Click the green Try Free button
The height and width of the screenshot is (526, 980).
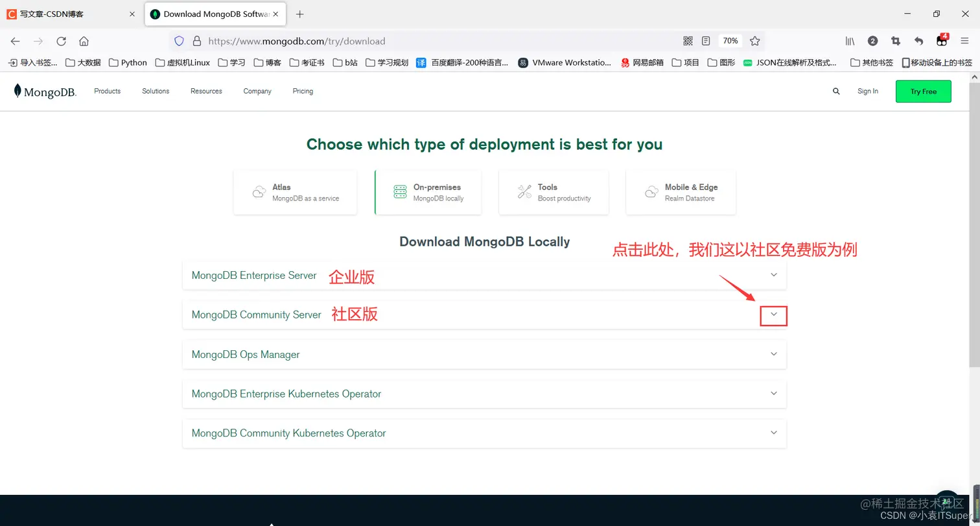tap(923, 91)
